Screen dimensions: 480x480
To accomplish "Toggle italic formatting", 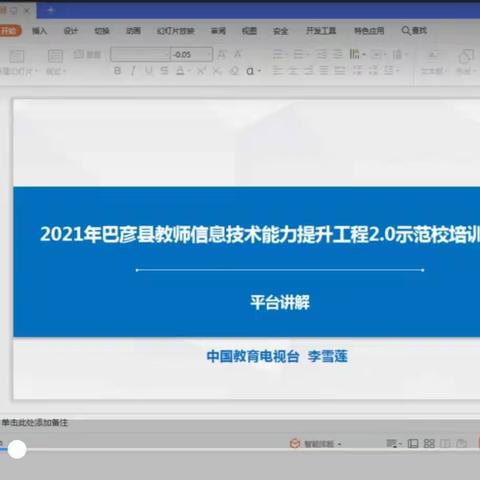I will click(133, 71).
